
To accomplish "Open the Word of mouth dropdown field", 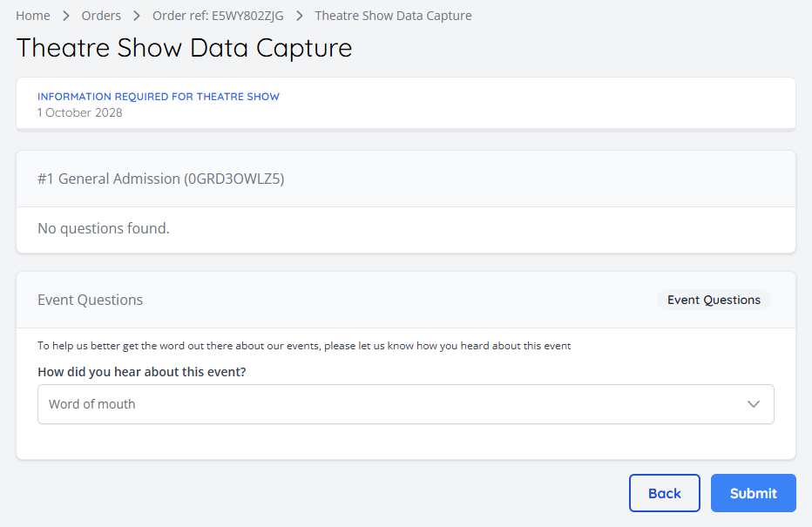I will click(383, 404).
